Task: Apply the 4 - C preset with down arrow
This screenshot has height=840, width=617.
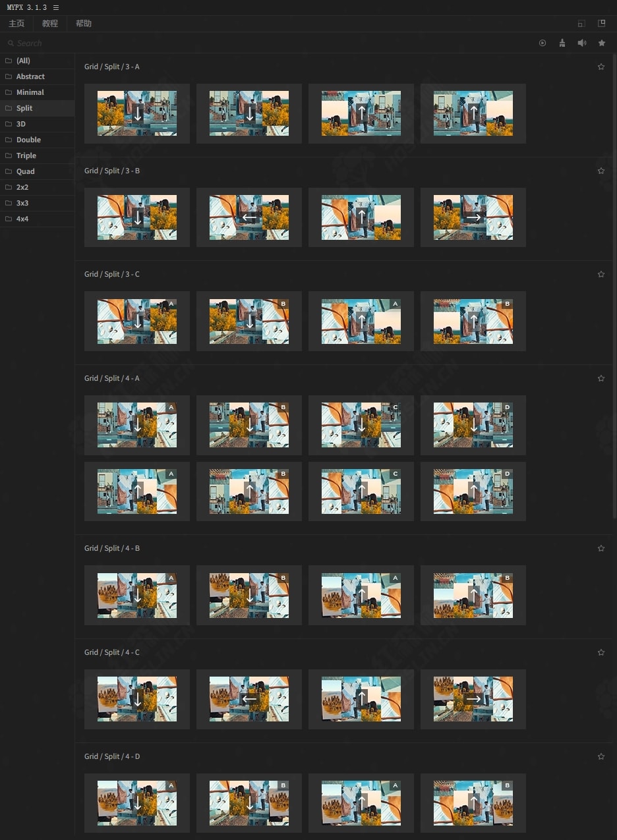Action: pyautogui.click(x=137, y=699)
